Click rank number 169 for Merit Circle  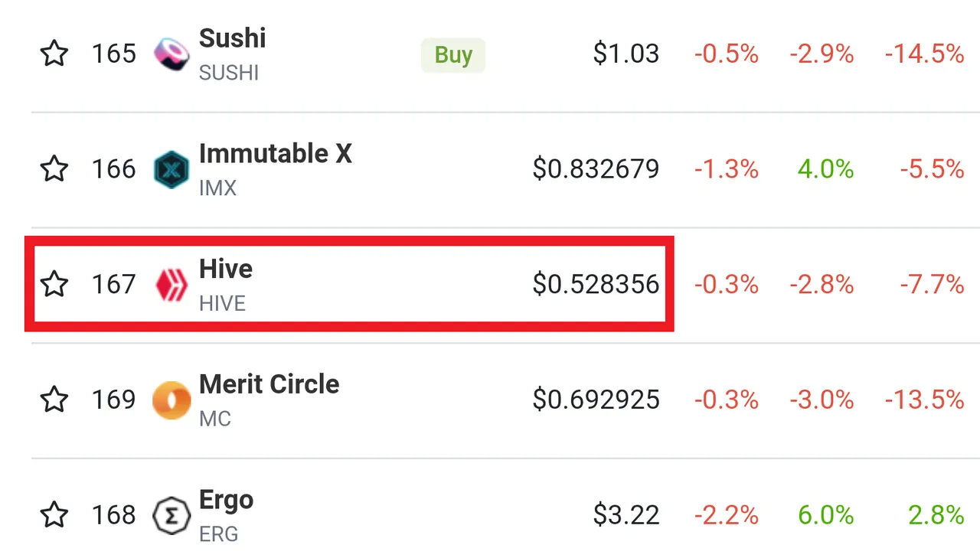(x=114, y=400)
